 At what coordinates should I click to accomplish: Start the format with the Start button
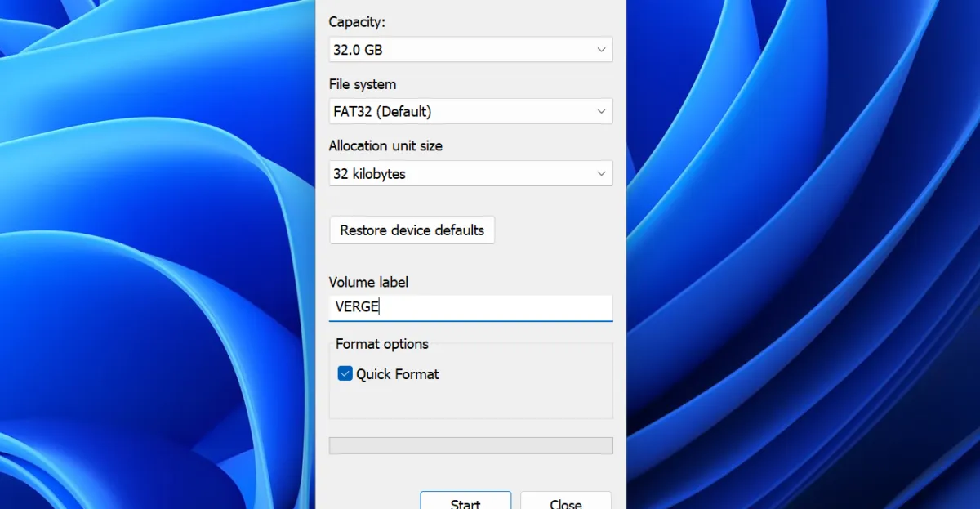coord(465,501)
